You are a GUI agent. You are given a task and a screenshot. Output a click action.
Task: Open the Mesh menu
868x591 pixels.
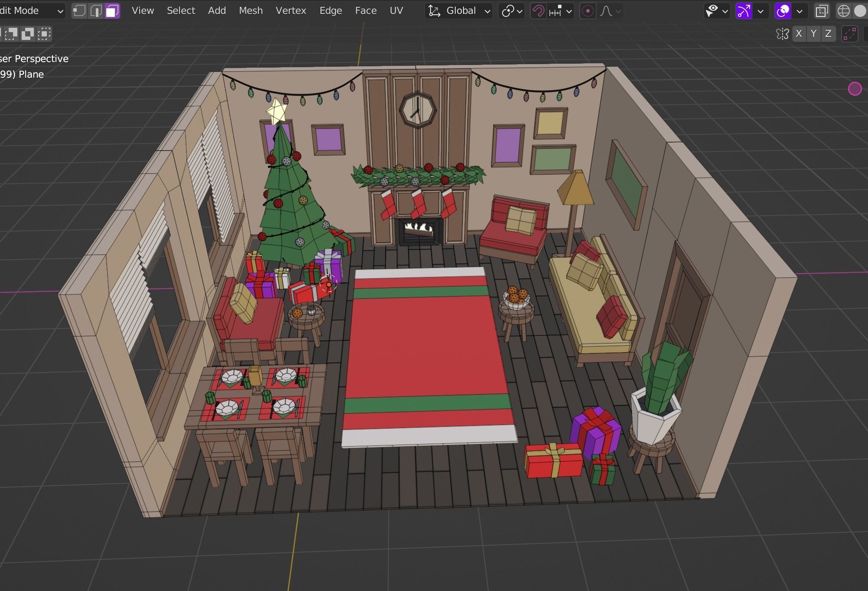(251, 11)
